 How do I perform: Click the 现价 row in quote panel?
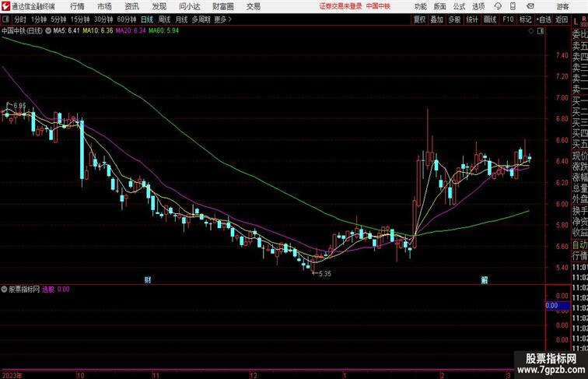(x=579, y=156)
